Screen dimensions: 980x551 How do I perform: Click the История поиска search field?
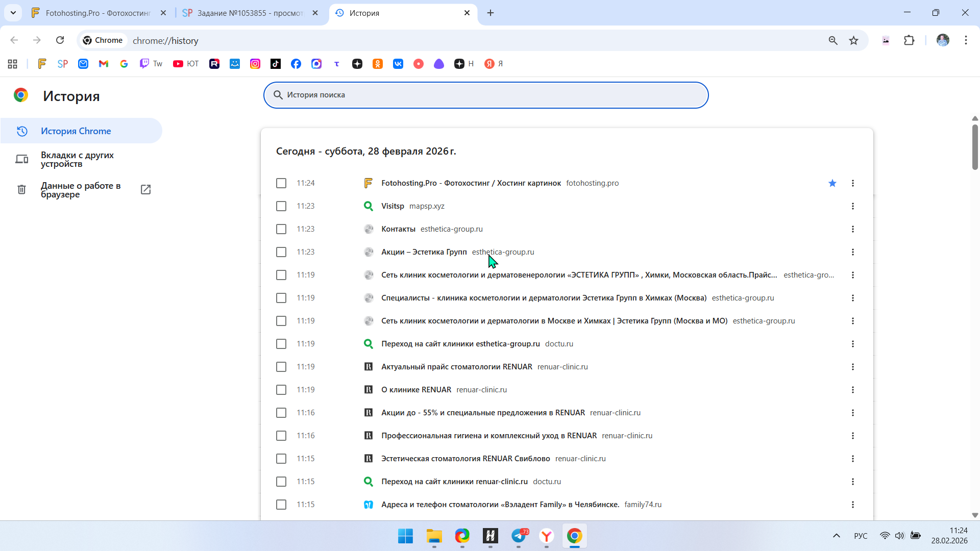tap(485, 95)
